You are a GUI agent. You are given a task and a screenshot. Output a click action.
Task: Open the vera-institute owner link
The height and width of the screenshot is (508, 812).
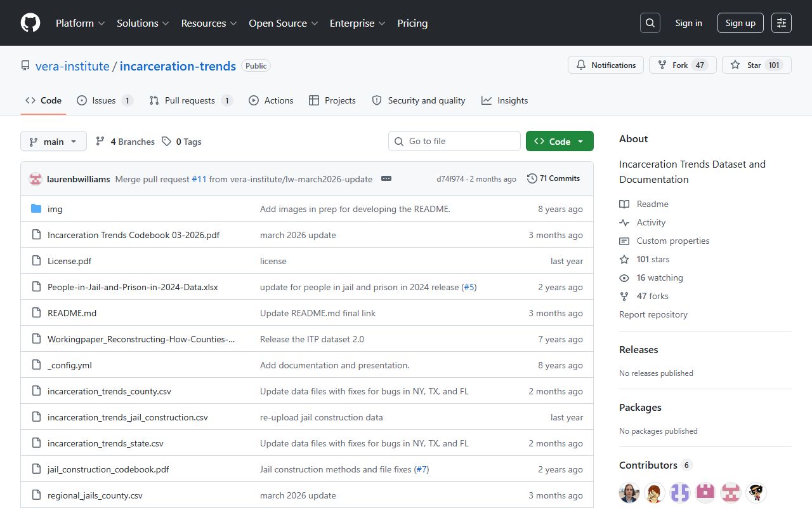point(72,66)
